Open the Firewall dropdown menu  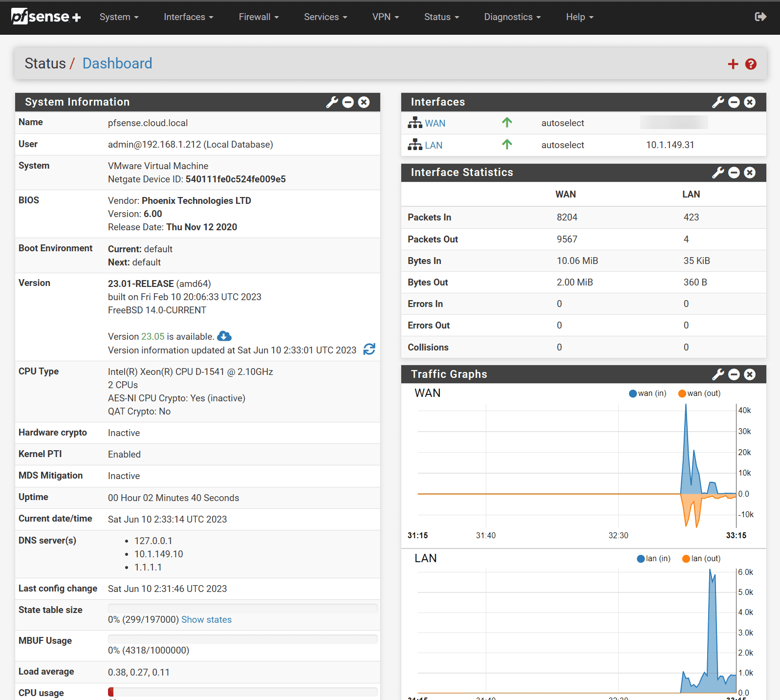(259, 17)
